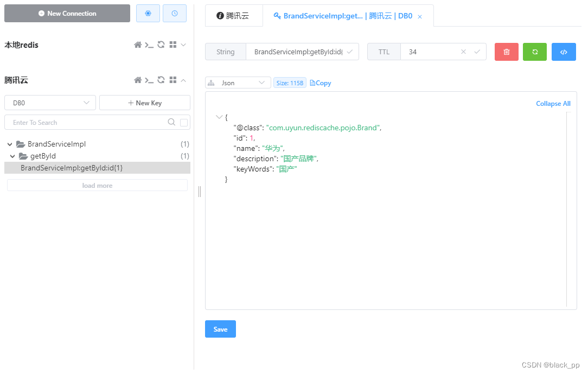Open the command log clock button
Image resolution: width=588 pixels, height=374 pixels.
pyautogui.click(x=174, y=14)
